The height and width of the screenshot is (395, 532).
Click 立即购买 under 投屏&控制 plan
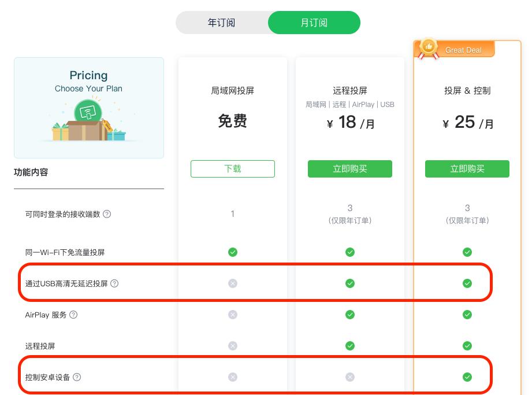[467, 169]
